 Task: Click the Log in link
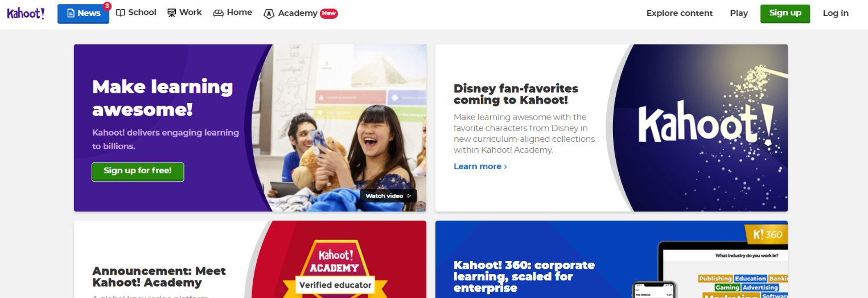836,13
